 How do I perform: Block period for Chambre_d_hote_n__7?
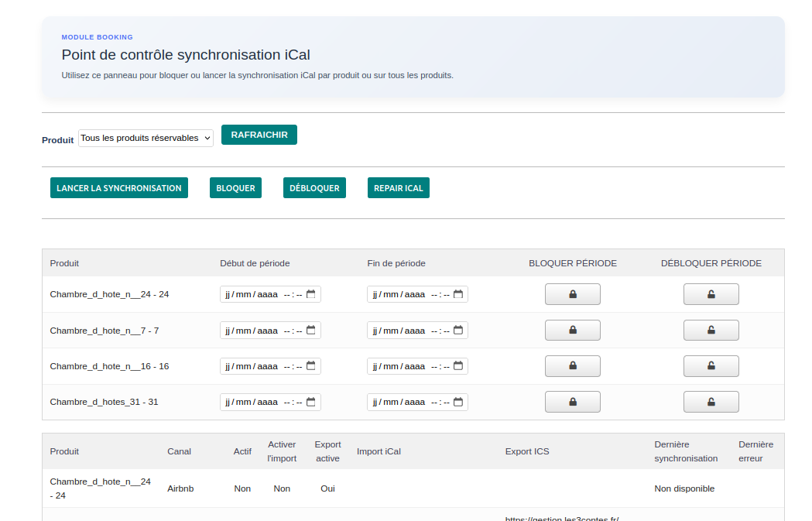[572, 331]
